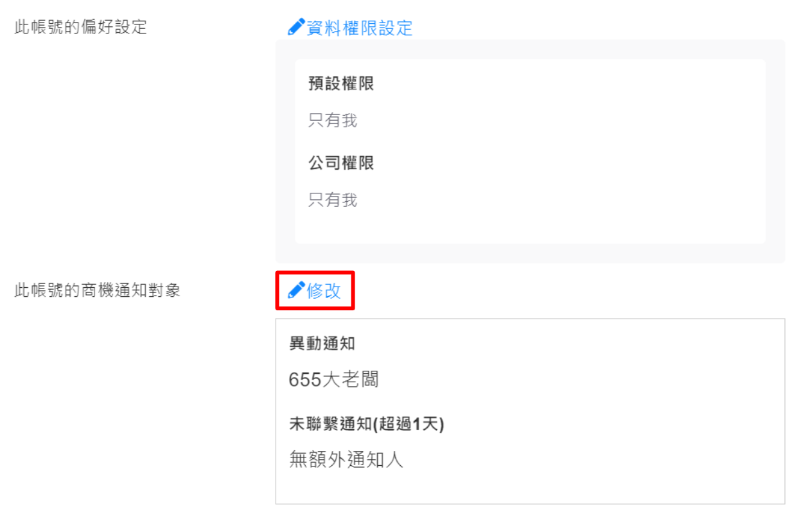Click 只有我 under 公司權限
The width and height of the screenshot is (812, 523).
point(332,200)
